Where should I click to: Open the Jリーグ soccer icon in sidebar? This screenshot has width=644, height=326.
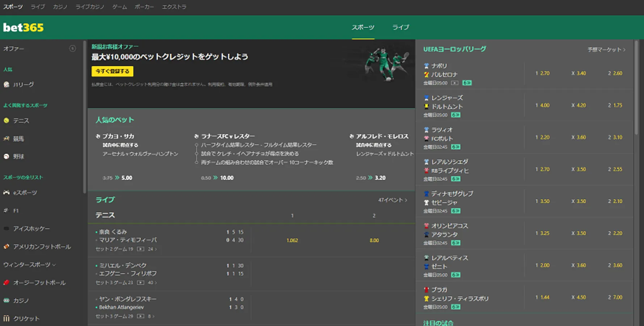[x=6, y=84]
